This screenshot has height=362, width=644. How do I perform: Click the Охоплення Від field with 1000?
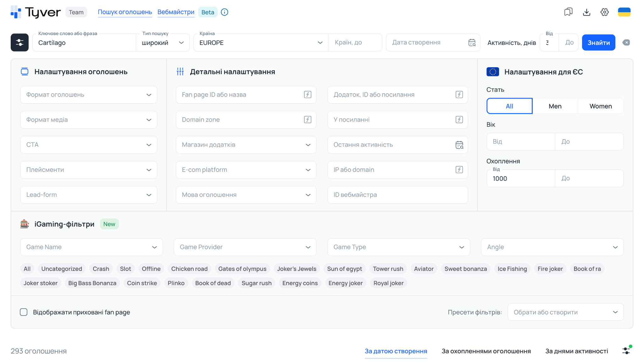pyautogui.click(x=521, y=178)
